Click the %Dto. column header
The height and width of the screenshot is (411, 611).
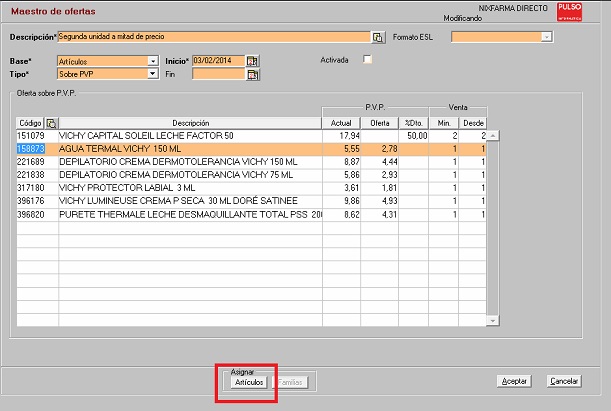(413, 123)
